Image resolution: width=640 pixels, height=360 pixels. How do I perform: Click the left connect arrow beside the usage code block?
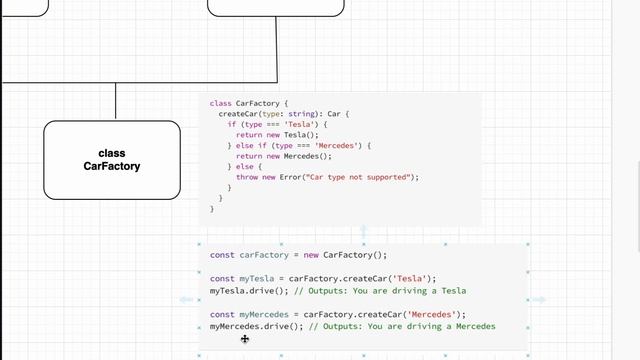187,300
